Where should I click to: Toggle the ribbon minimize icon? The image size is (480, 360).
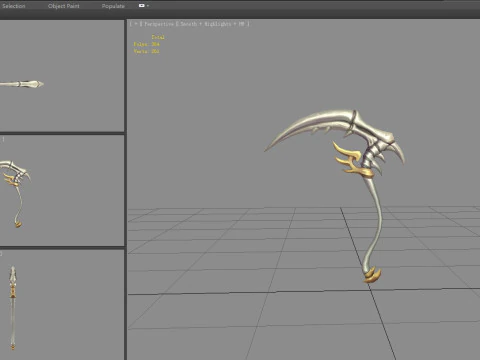coord(142,6)
